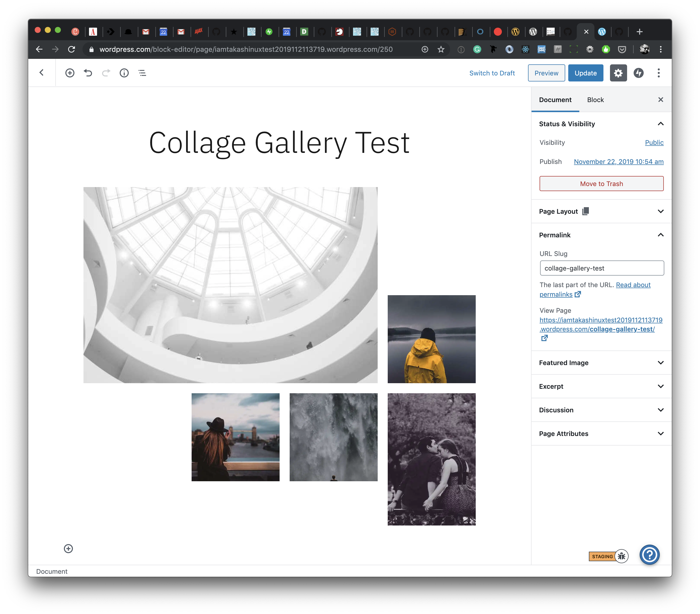
Task: Click into the URL Slug field
Action: [601, 268]
